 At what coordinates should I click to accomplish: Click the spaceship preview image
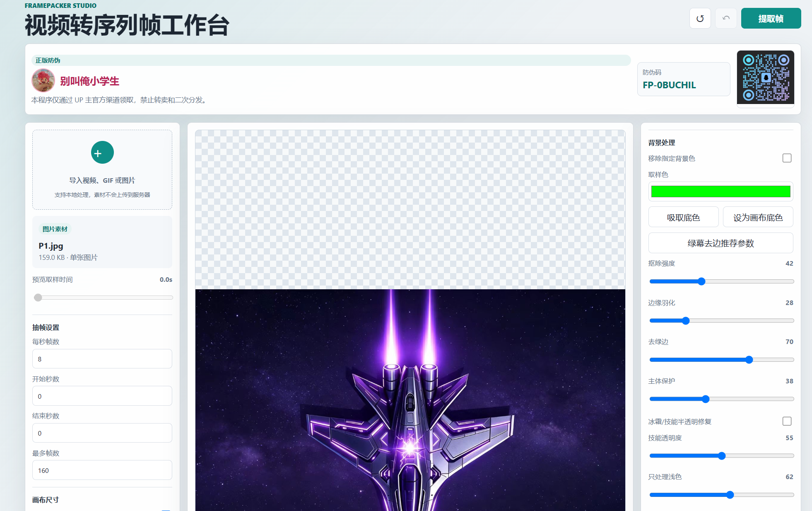tap(410, 400)
